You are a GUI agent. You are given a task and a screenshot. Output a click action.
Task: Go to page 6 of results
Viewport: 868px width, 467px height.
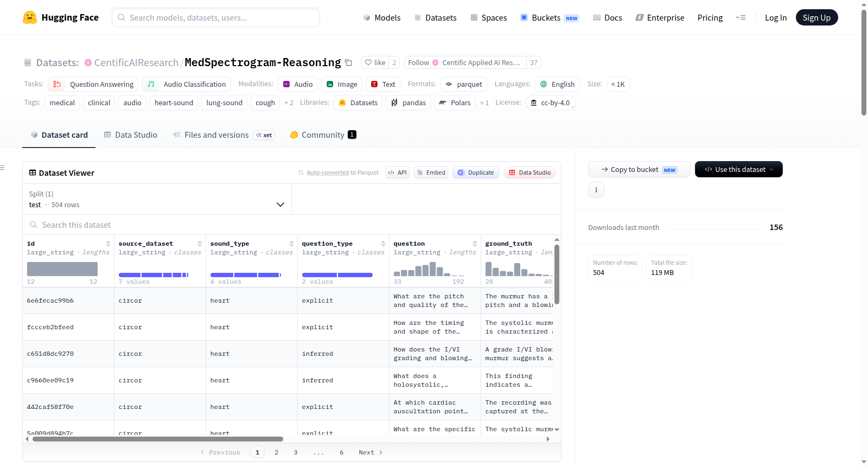[x=342, y=452]
